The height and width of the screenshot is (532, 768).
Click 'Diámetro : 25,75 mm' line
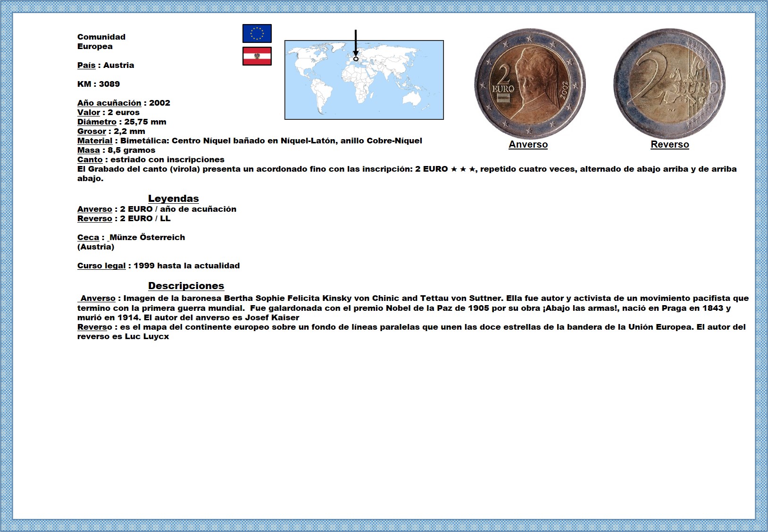coord(122,122)
